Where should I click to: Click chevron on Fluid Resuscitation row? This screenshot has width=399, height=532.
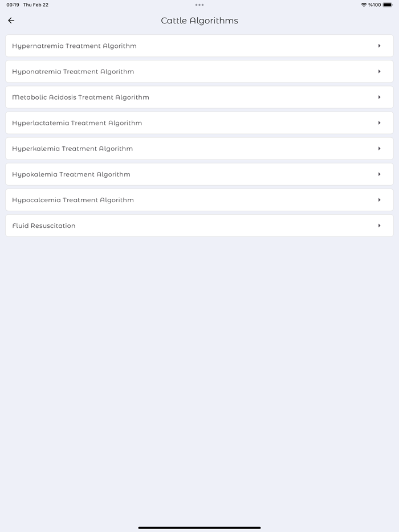tap(381, 225)
